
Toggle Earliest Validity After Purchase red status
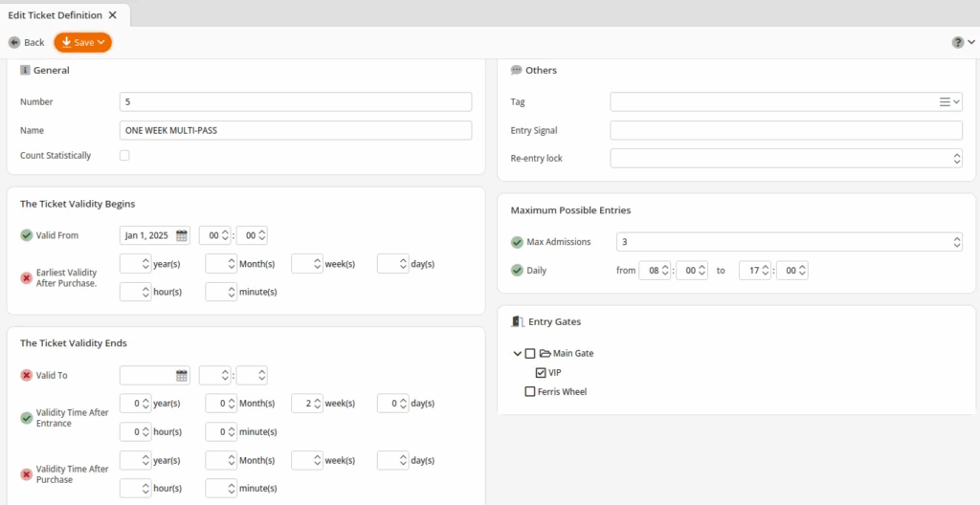26,278
